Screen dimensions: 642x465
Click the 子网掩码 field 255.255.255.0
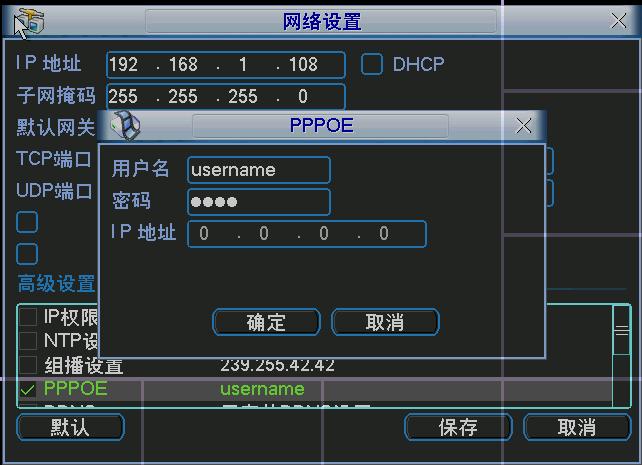tap(226, 97)
